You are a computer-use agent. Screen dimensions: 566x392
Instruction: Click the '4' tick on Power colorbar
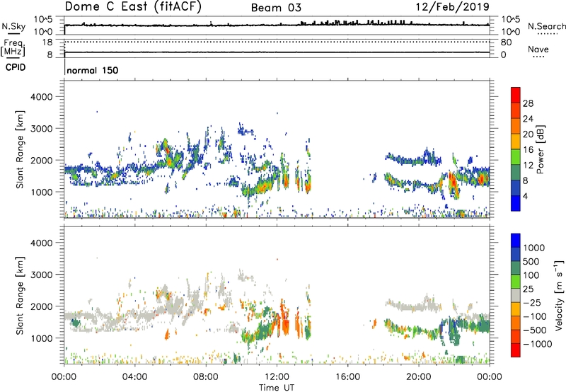click(525, 196)
